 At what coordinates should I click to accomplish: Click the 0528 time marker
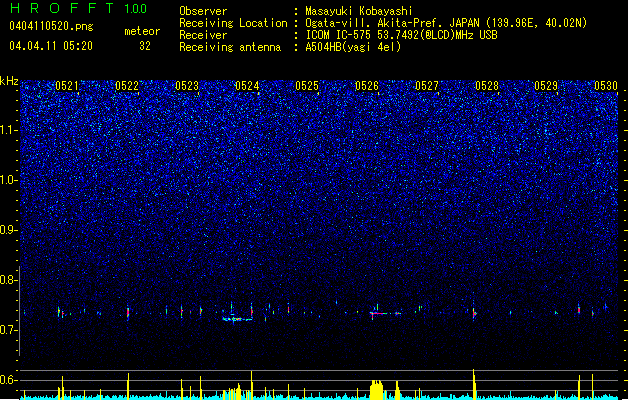tap(487, 86)
